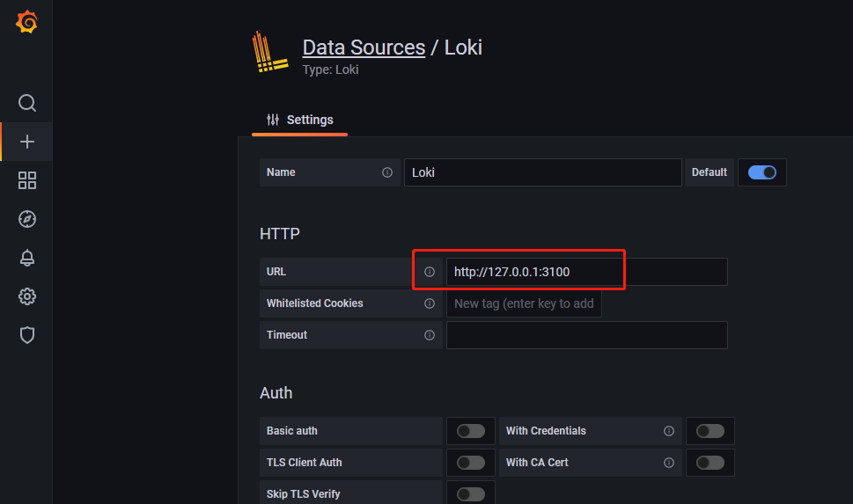853x504 pixels.
Task: Enable the With Credentials switch
Action: [710, 431]
